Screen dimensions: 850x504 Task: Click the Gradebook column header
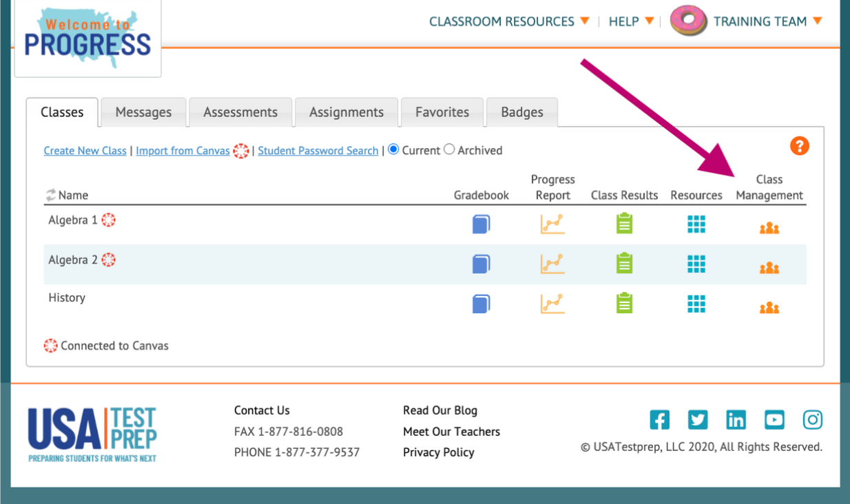[481, 196]
